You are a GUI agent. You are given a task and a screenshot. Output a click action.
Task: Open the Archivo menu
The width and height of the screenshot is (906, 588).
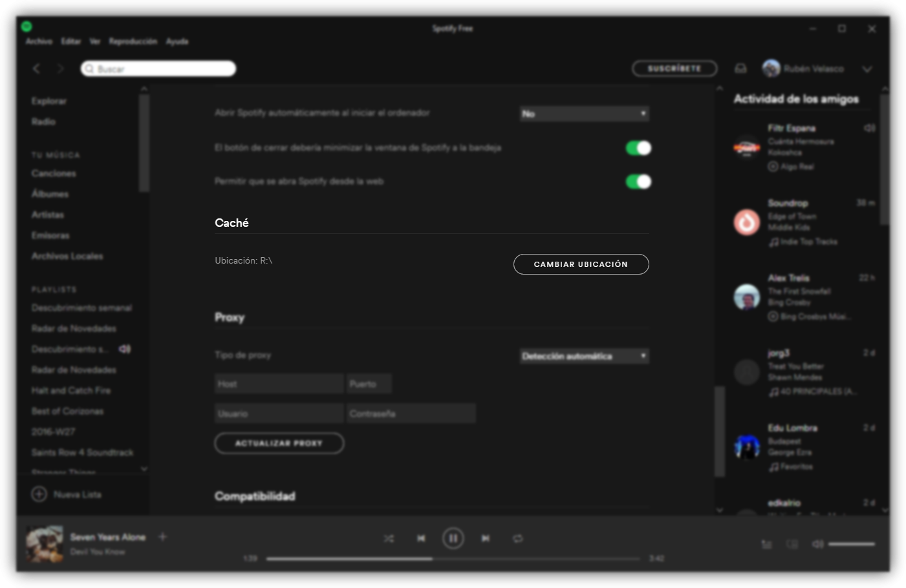[x=39, y=41]
